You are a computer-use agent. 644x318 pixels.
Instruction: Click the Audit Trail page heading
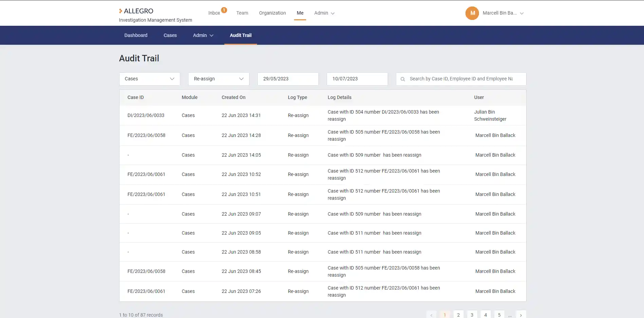(139, 58)
